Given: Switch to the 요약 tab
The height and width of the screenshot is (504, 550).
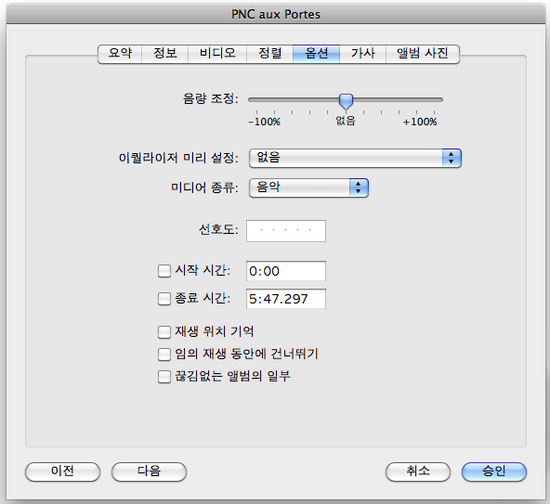Looking at the screenshot, I should pos(120,53).
